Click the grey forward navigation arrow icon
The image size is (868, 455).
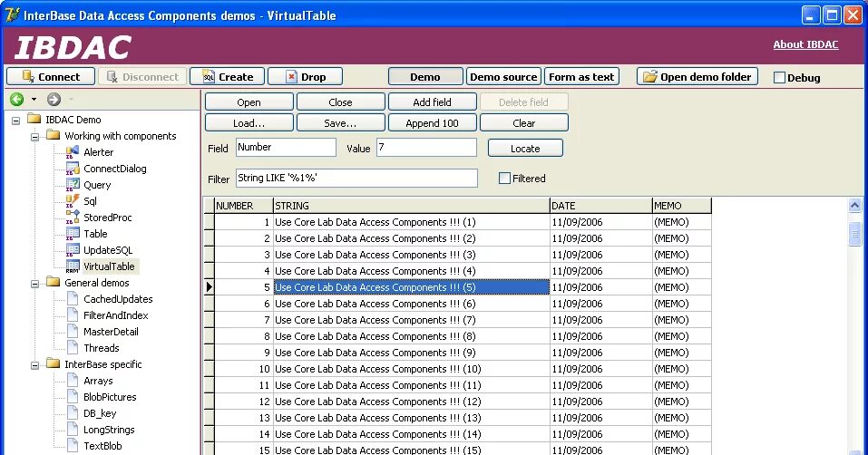tap(54, 99)
